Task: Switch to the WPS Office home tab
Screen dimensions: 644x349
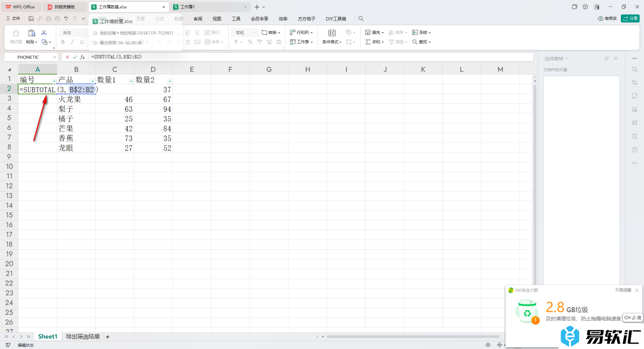Action: [20, 7]
